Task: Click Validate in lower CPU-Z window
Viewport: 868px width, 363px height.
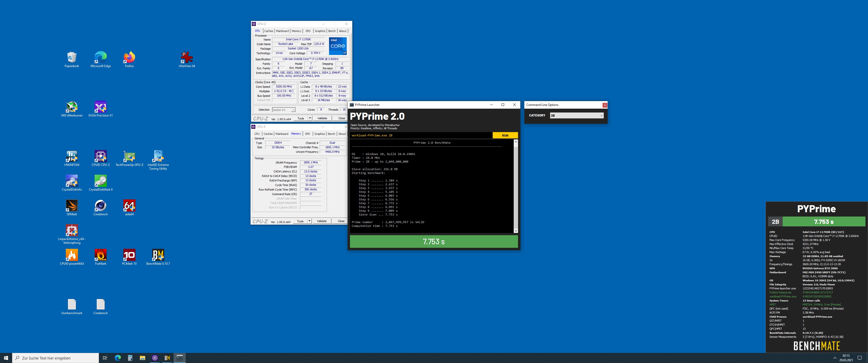Action: pos(321,221)
